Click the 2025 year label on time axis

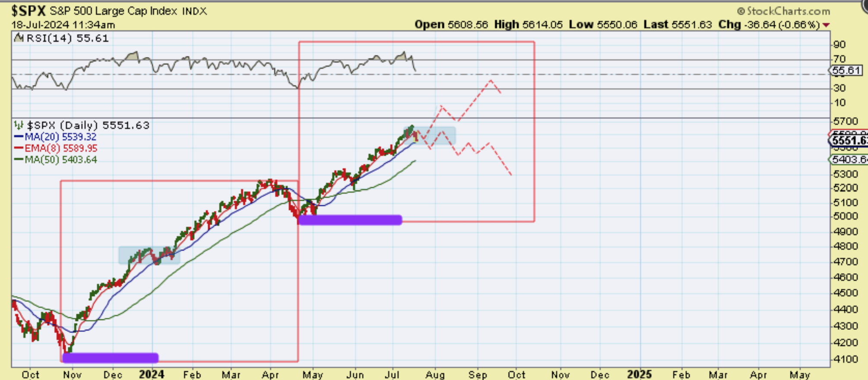[640, 374]
